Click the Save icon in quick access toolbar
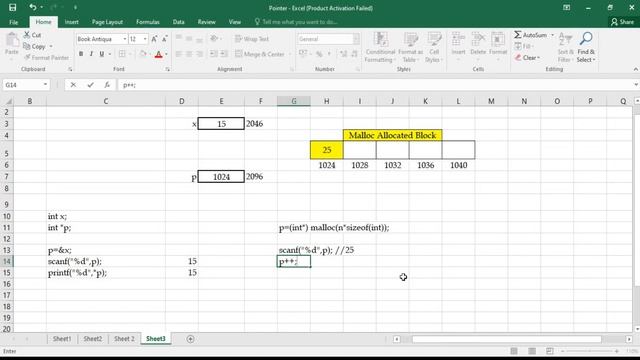 (12, 7)
